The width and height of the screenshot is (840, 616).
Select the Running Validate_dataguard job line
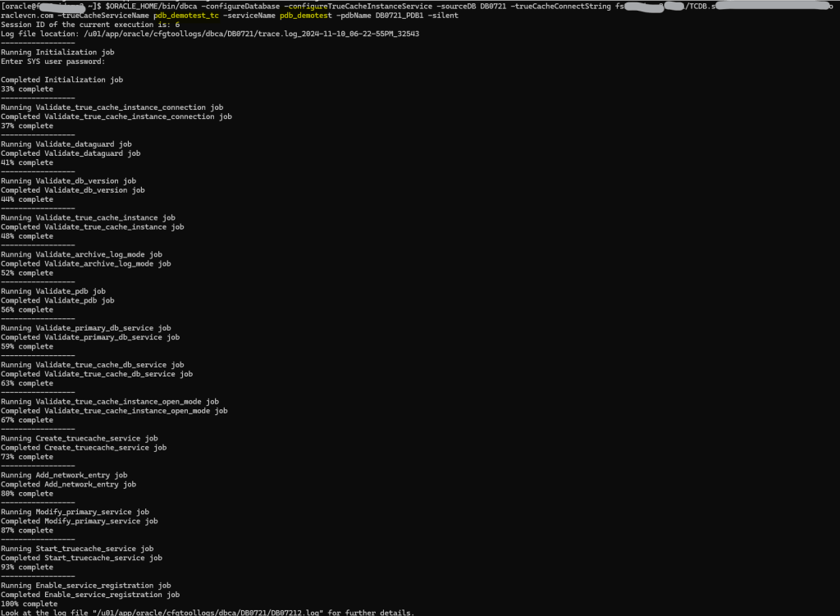[x=66, y=144]
